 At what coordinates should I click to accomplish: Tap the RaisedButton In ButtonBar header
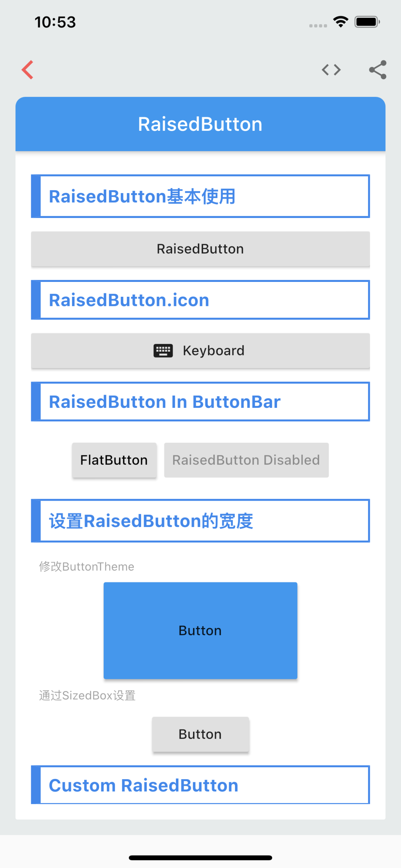point(200,402)
